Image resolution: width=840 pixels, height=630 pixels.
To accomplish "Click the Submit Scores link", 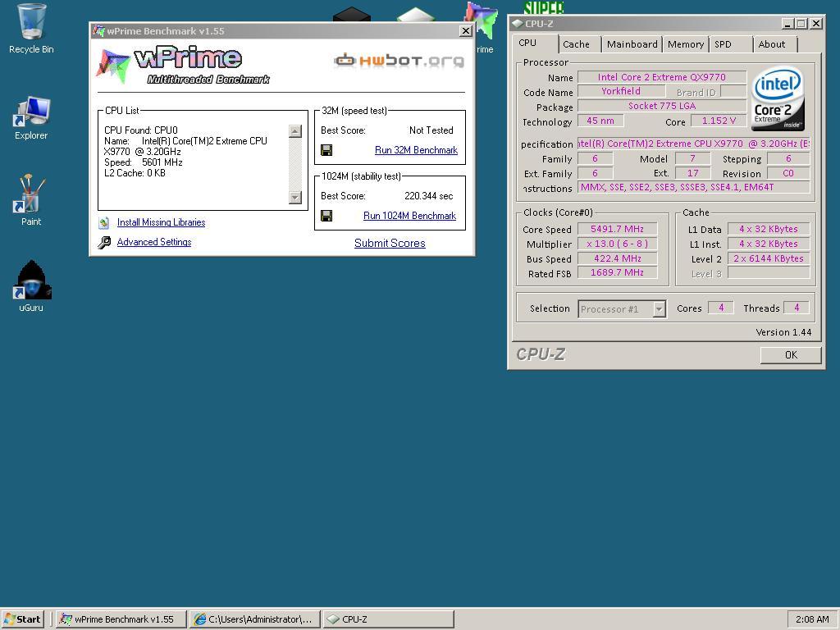I will click(x=390, y=243).
